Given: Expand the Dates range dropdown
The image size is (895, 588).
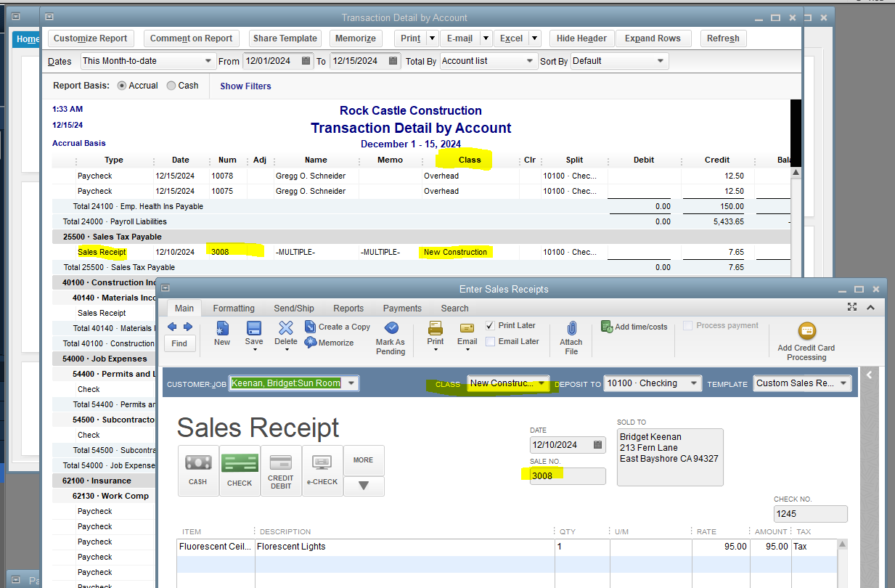Looking at the screenshot, I should (208, 61).
